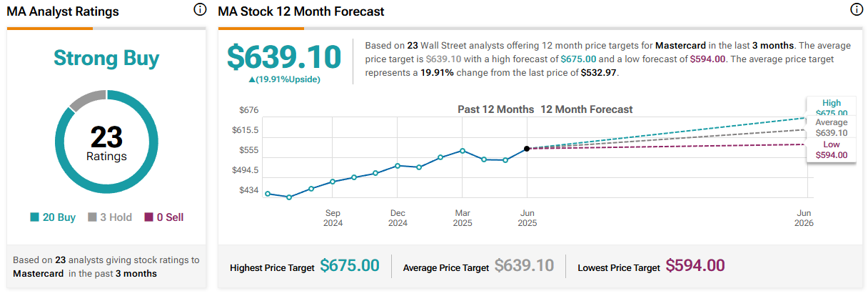Select the Strong Buy consensus heading
The height and width of the screenshot is (296, 868).
point(106,59)
